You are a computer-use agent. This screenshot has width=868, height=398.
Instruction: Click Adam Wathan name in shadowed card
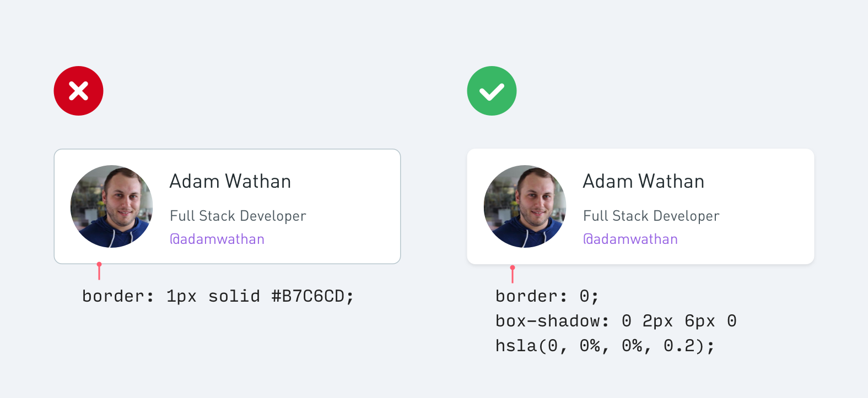pyautogui.click(x=644, y=181)
